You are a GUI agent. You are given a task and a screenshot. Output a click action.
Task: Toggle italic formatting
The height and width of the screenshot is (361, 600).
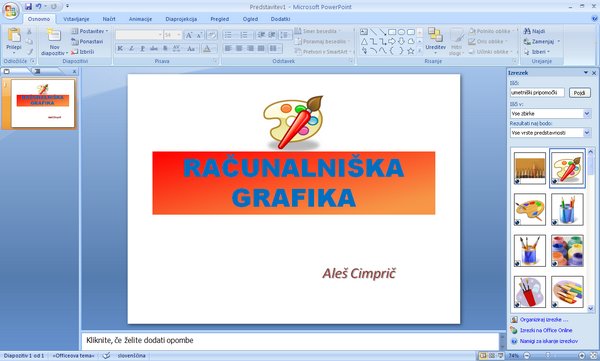tap(131, 49)
